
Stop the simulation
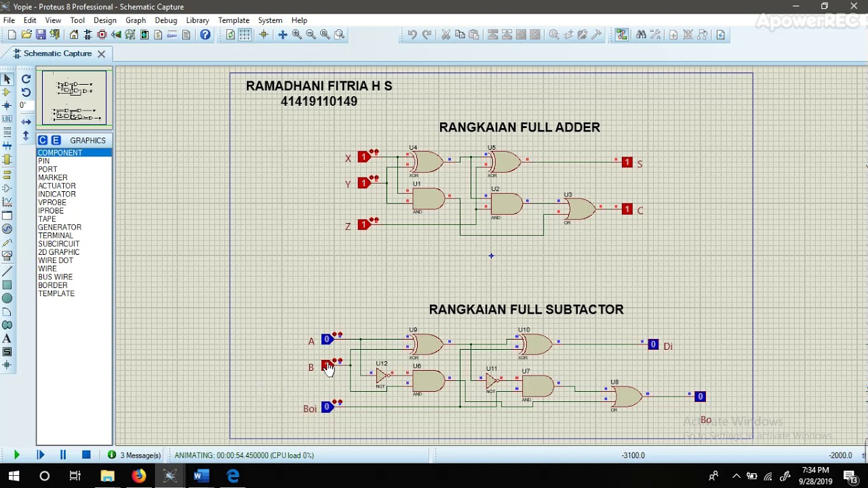point(86,455)
